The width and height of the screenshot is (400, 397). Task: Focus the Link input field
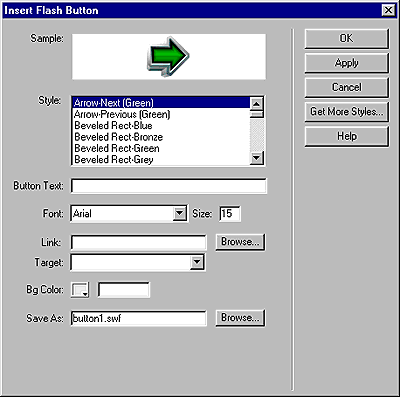[x=138, y=242]
